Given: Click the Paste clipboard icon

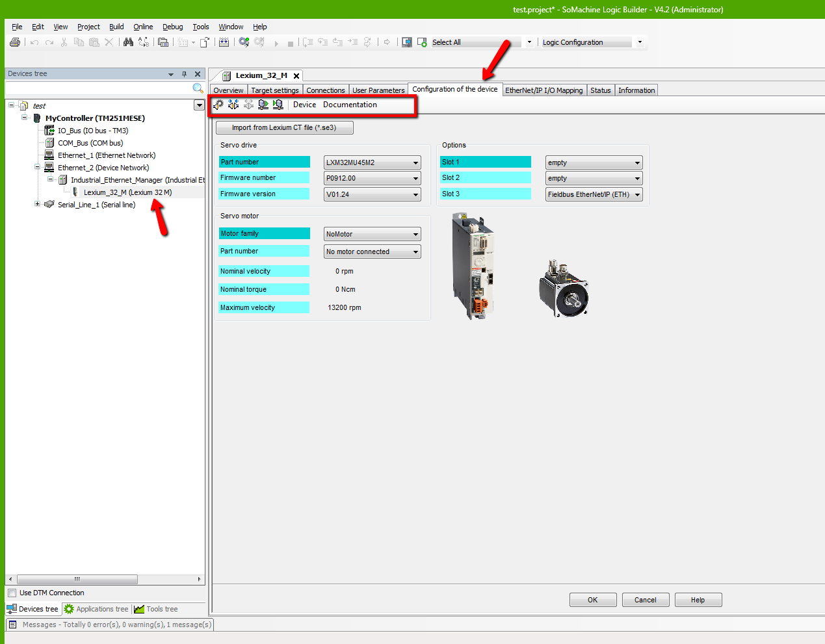Looking at the screenshot, I should tap(94, 42).
